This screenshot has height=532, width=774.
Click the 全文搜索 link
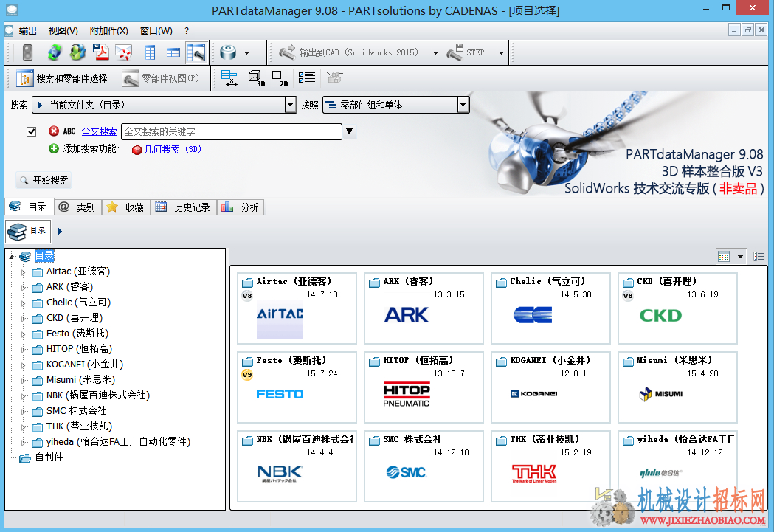(x=99, y=131)
